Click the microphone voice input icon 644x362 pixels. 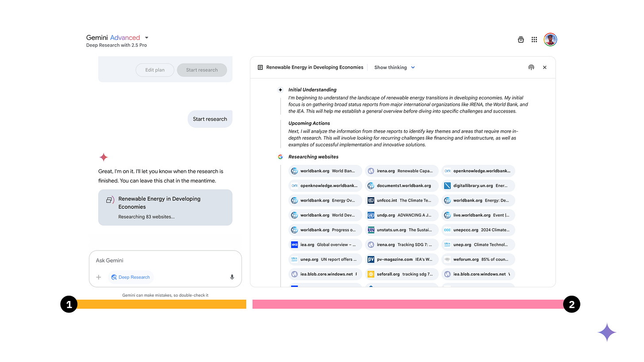click(232, 277)
